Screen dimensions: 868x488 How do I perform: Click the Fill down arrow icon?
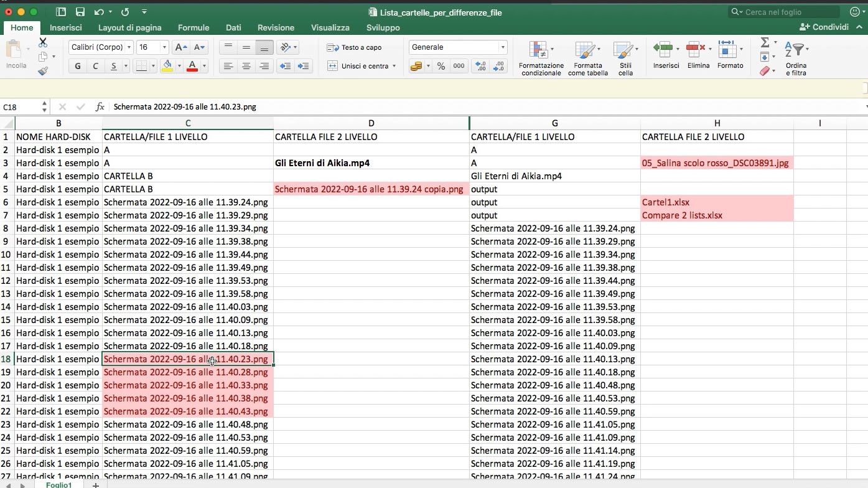pos(765,57)
